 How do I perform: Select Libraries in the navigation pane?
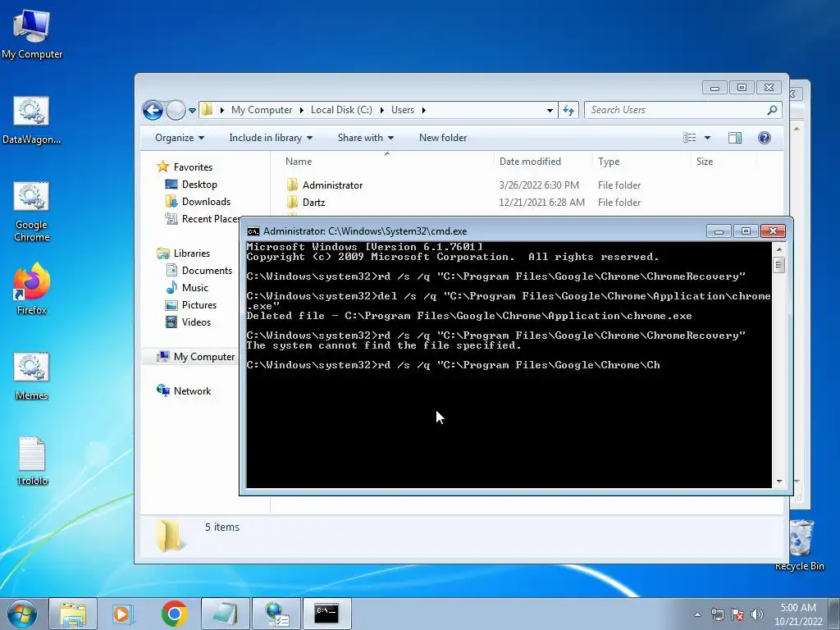coord(183,253)
